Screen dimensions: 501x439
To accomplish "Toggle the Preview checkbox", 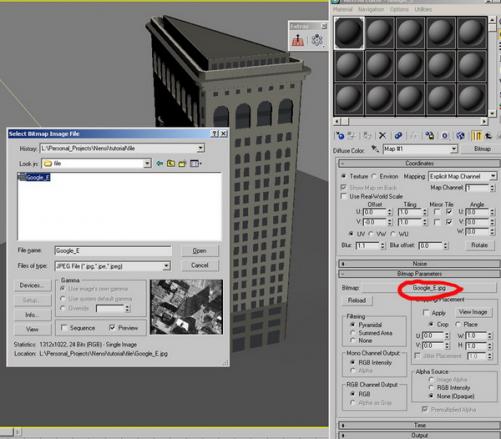I will tap(112, 328).
